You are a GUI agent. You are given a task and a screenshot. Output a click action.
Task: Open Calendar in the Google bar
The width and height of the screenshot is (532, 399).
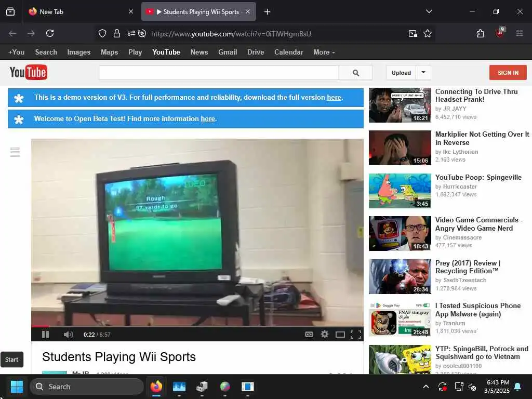click(289, 52)
